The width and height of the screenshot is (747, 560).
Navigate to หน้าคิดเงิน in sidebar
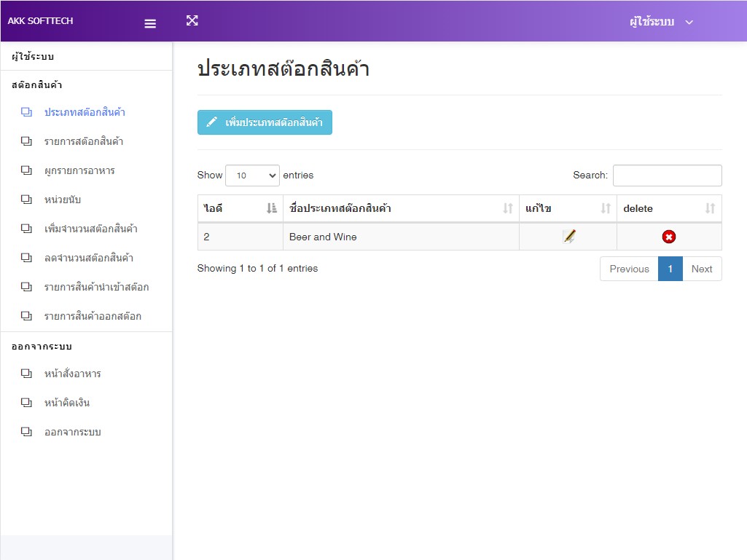pos(66,403)
